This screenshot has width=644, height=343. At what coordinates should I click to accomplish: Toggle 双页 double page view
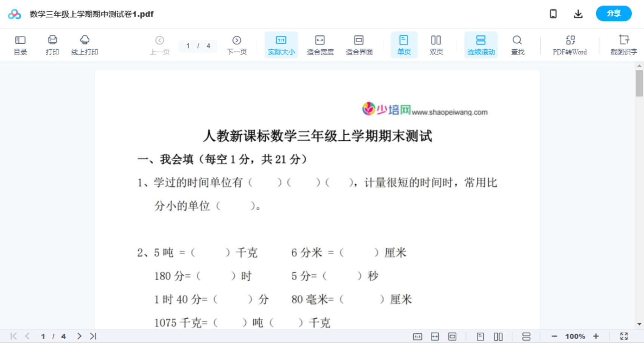[x=436, y=45]
